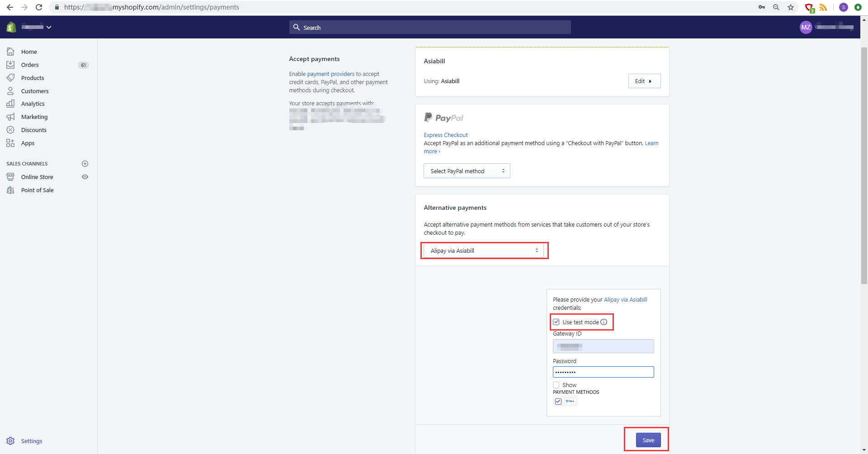Click the Point of Sale bag icon
This screenshot has width=868, height=454.
[10, 190]
